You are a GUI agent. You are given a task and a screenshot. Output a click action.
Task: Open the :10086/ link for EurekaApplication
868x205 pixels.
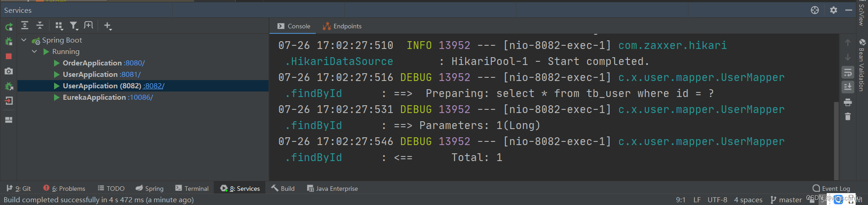pos(141,97)
